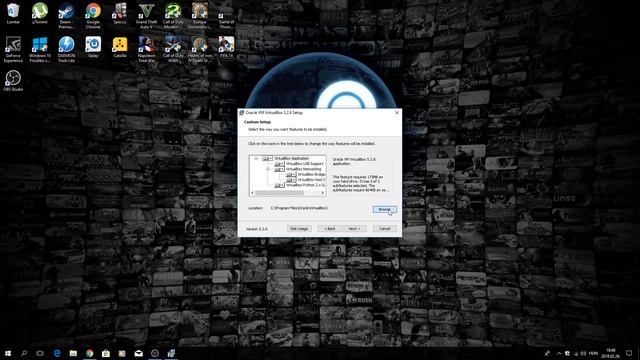The image size is (640, 360).
Task: Launch Microsoft Edge from the taskbar
Action: tap(57, 353)
